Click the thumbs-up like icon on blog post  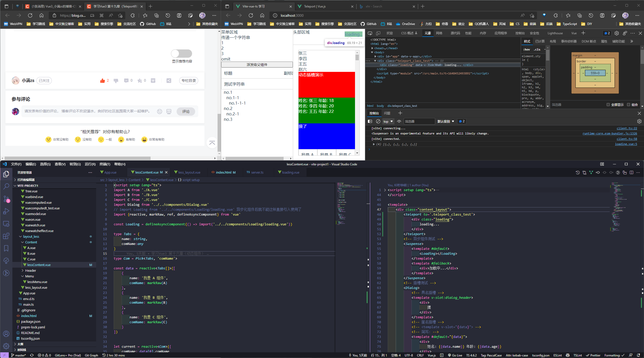click(102, 81)
